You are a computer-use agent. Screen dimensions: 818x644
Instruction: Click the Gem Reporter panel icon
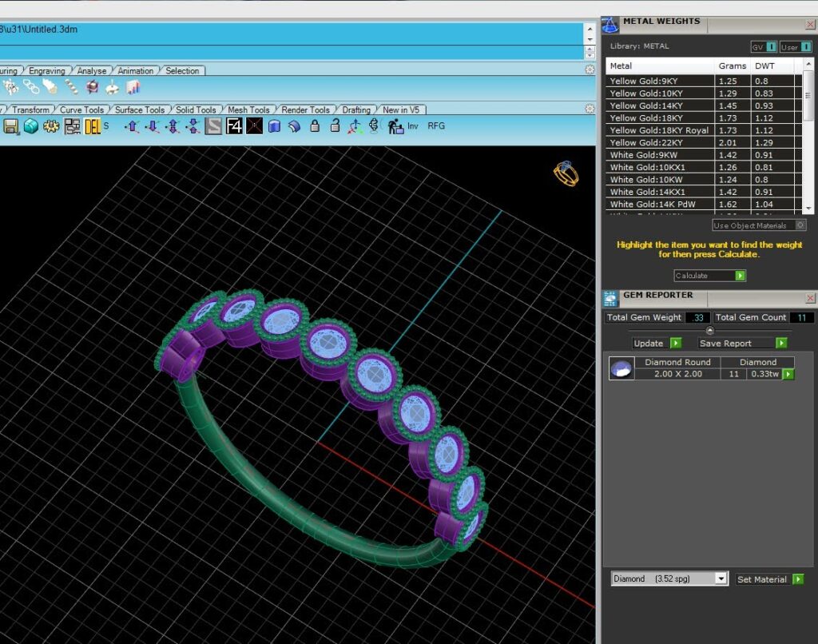[x=610, y=299]
